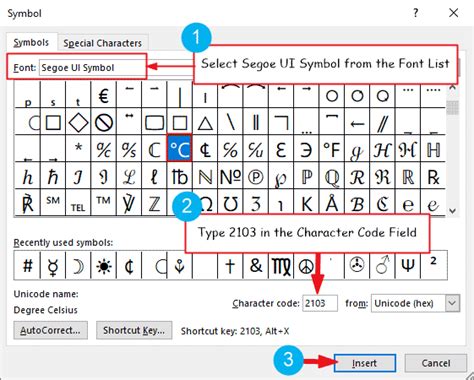Choose the pound lb bar symbol
Viewport: 474px width, 380px height.
[x=179, y=176]
